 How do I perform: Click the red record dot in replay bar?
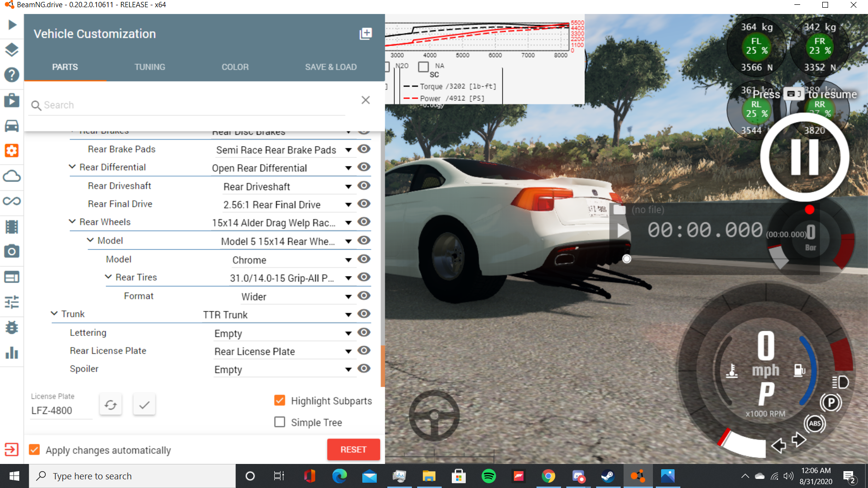click(x=809, y=209)
